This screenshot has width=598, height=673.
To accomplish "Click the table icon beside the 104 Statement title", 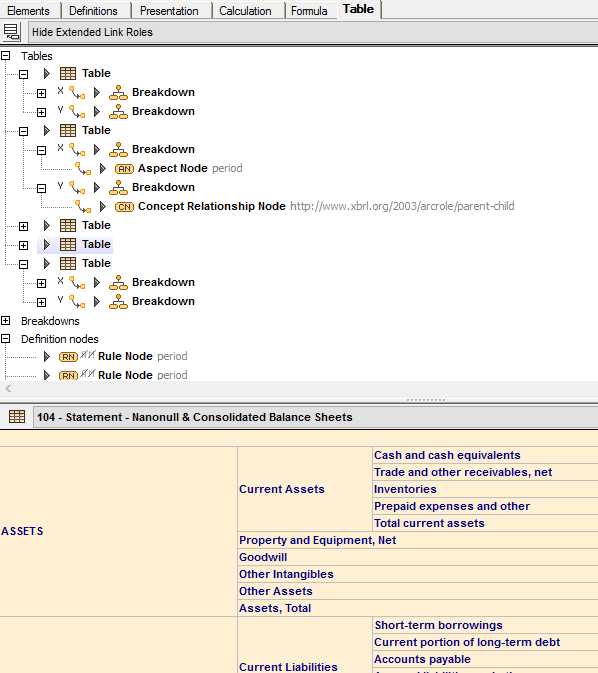I will 17,416.
